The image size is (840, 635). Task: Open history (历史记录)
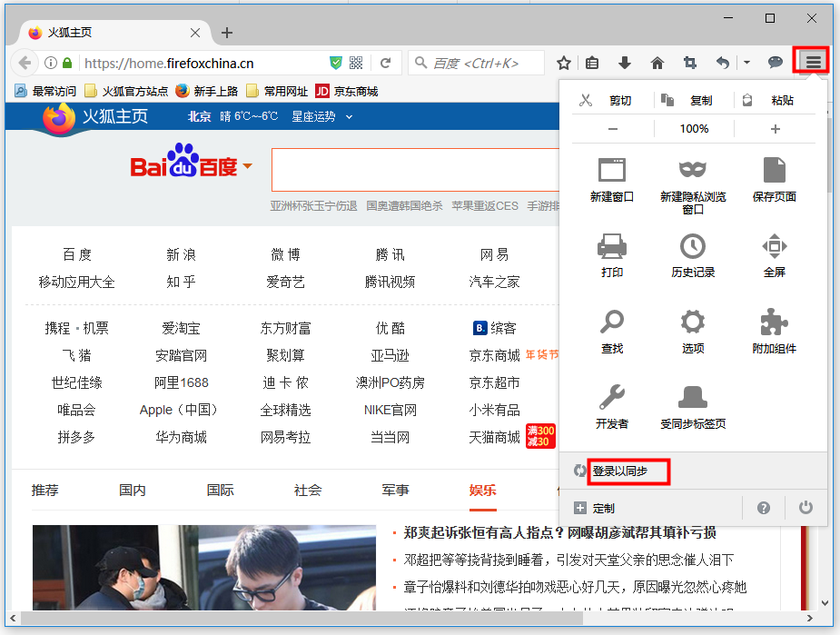click(x=693, y=255)
